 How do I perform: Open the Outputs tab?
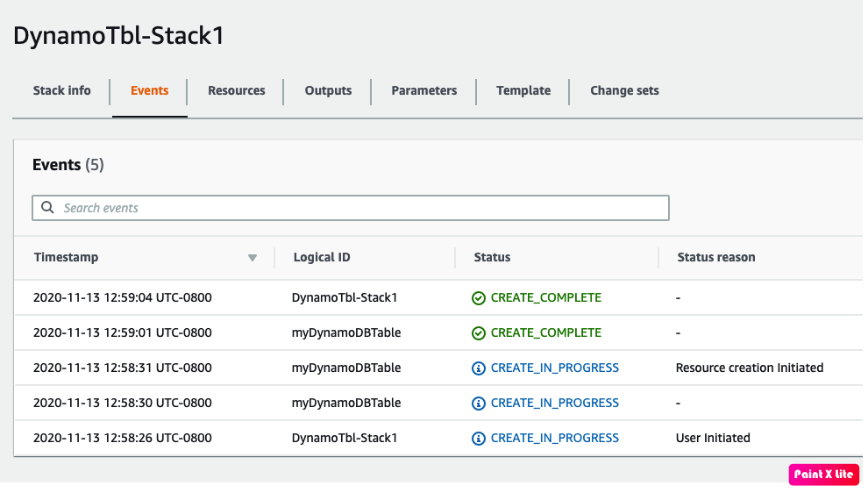tap(328, 90)
